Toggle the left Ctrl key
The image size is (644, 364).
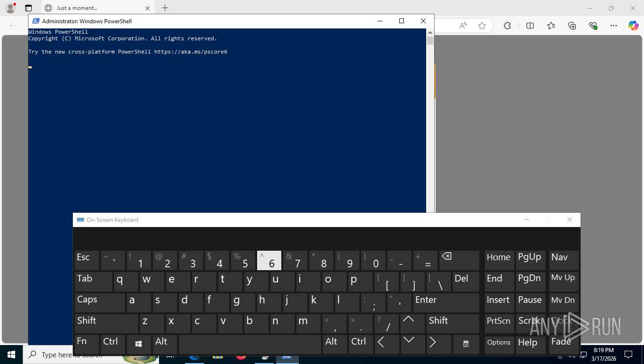[x=113, y=345]
